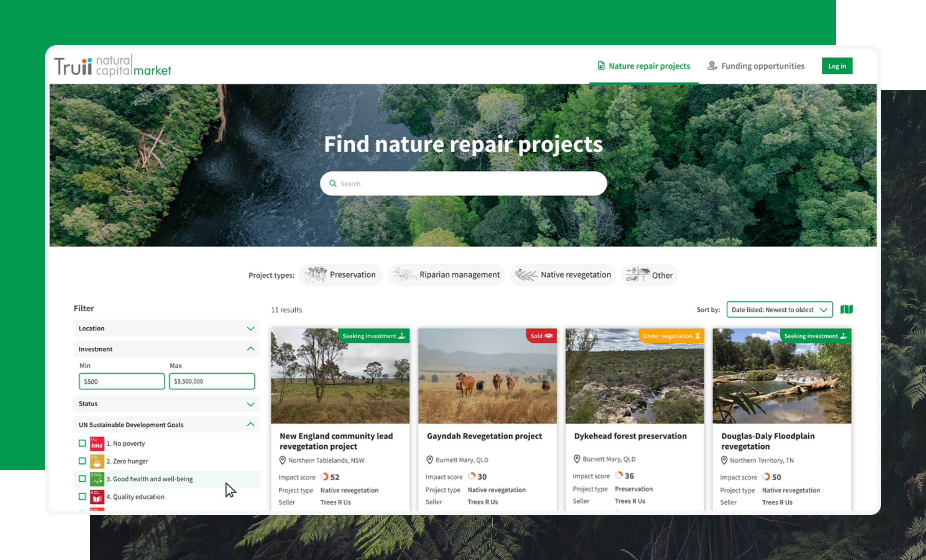Image resolution: width=926 pixels, height=560 pixels.
Task: Tick the Zero hunger checkbox
Action: coord(82,461)
